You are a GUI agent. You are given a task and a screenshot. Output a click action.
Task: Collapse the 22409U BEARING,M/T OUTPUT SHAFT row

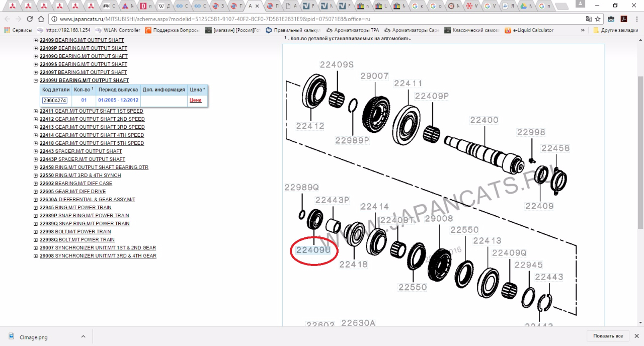coord(36,80)
